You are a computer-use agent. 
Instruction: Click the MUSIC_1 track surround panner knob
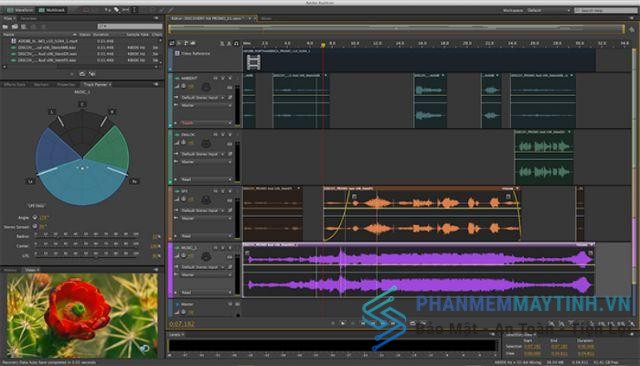[x=206, y=257]
